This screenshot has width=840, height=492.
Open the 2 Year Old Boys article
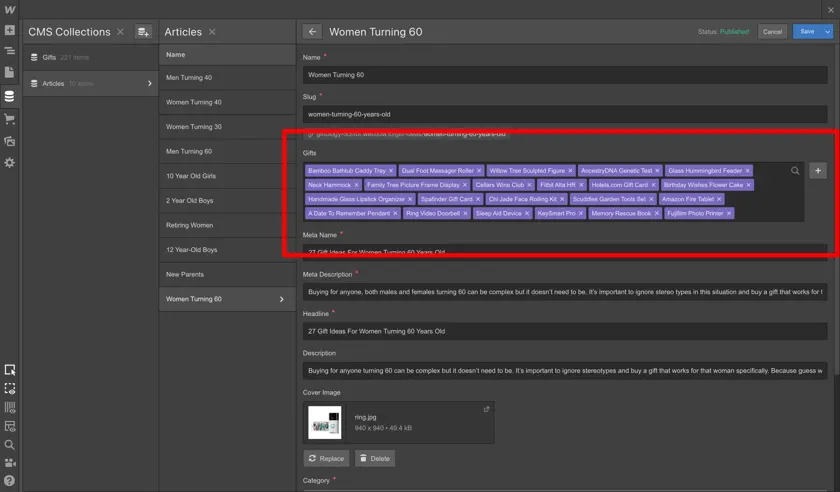click(227, 200)
